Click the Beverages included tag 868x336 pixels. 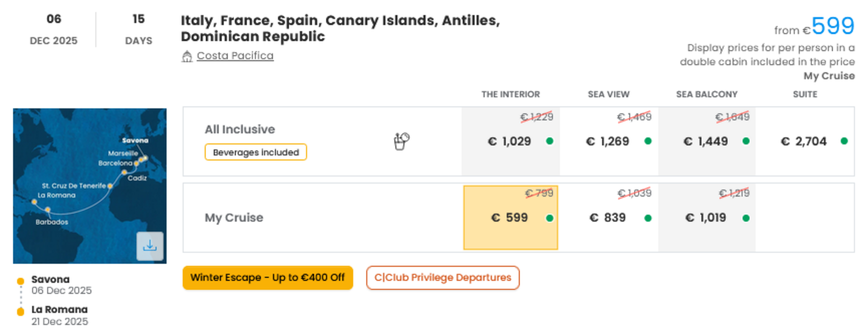point(255,152)
